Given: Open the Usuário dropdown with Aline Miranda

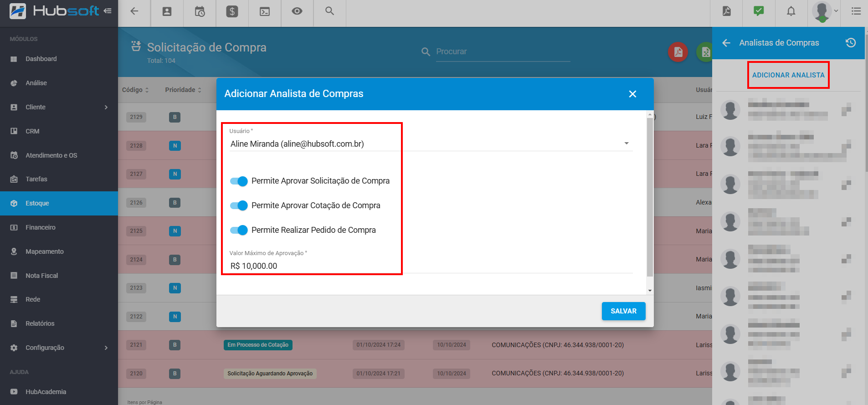Looking at the screenshot, I should click(431, 144).
